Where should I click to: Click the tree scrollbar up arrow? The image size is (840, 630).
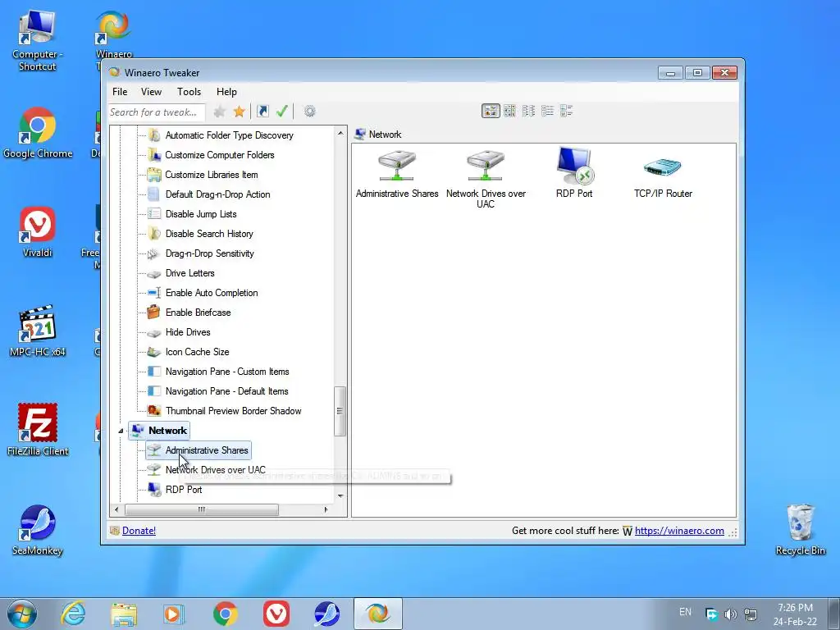[x=340, y=133]
